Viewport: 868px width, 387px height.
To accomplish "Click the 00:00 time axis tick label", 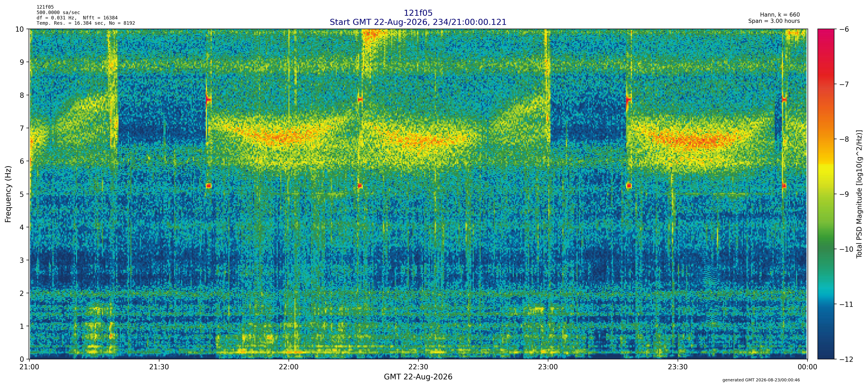I will (807, 367).
